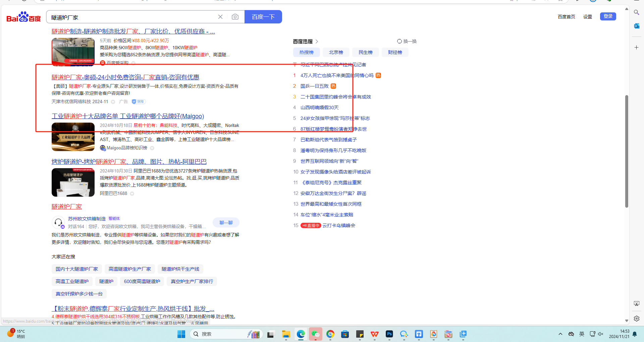
Task: Toggle the 英 input language indicator
Action: click(x=582, y=334)
